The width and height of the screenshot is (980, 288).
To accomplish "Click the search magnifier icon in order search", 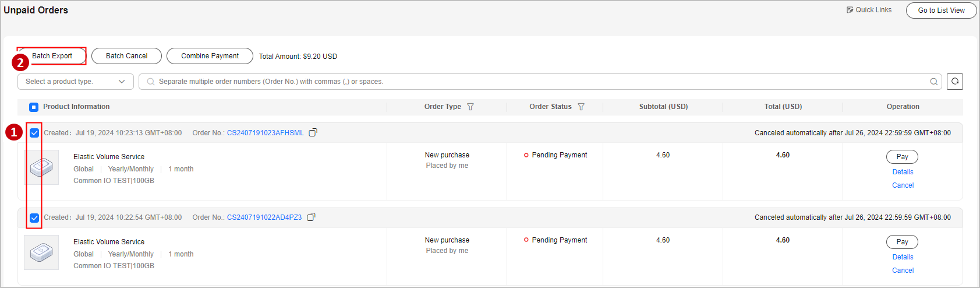I will pos(934,82).
